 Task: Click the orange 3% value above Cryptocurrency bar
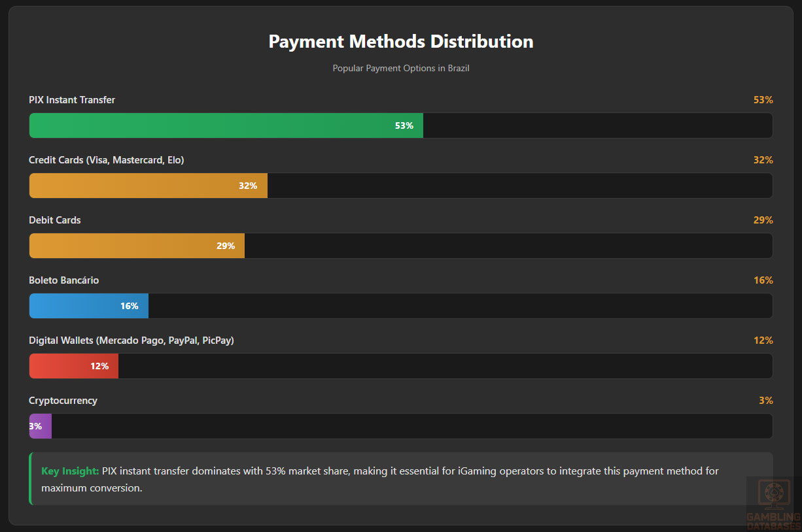pyautogui.click(x=765, y=401)
